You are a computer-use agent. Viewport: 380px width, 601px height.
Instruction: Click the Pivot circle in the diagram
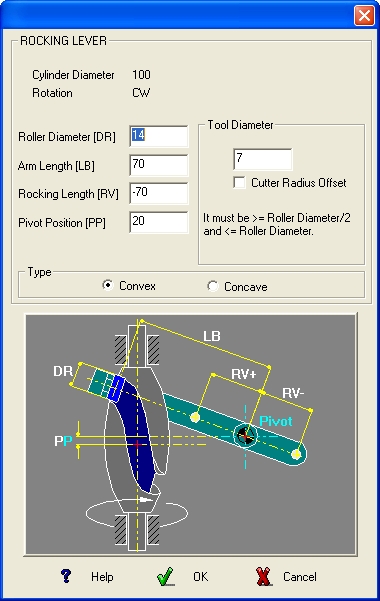[x=245, y=435]
